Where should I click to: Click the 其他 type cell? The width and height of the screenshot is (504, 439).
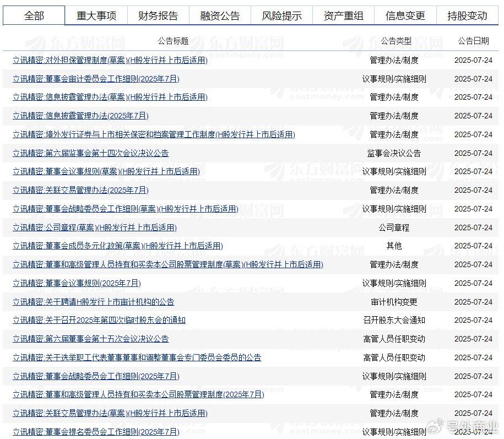pyautogui.click(x=394, y=246)
